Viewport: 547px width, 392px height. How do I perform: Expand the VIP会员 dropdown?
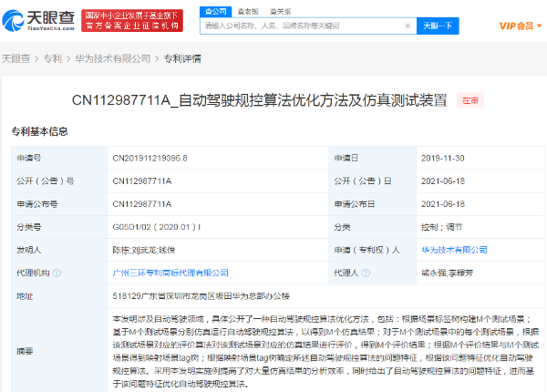pos(521,26)
